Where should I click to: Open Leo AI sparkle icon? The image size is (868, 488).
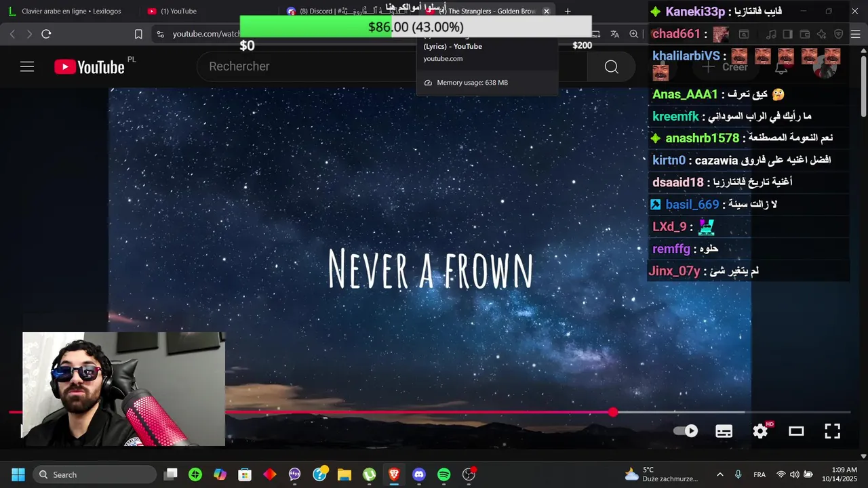[821, 34]
